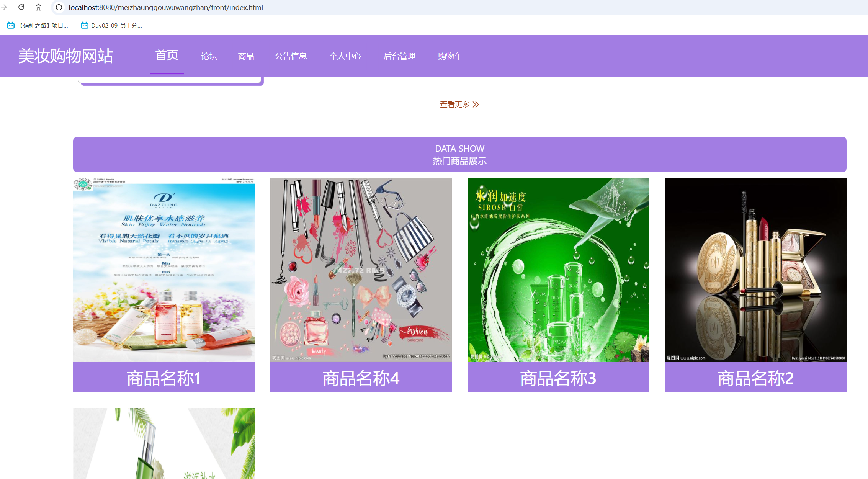Click the 商品名称4 label

361,378
